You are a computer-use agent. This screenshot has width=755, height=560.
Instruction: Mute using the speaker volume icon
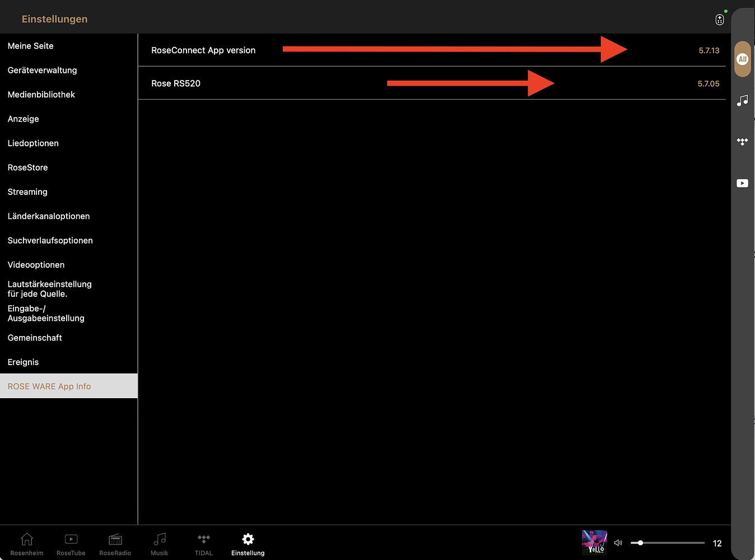pyautogui.click(x=618, y=543)
